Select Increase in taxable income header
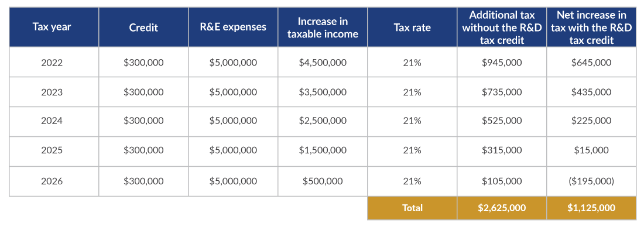This screenshot has height=227, width=644. 323,27
